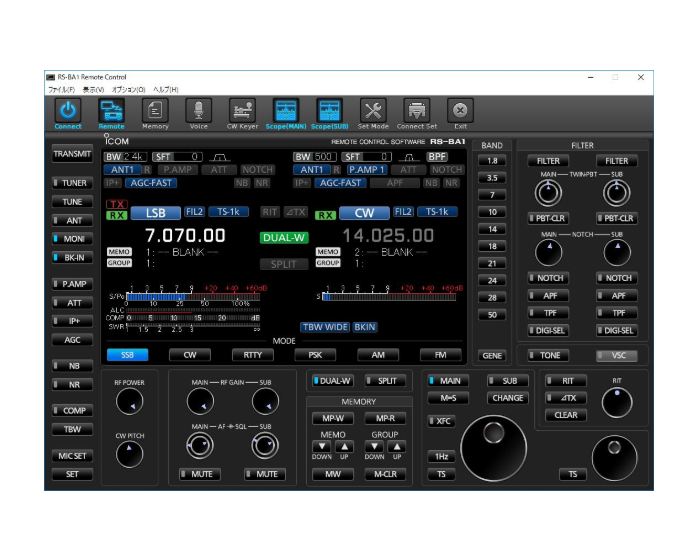
Task: Click the RF POWER knob
Action: [x=129, y=401]
